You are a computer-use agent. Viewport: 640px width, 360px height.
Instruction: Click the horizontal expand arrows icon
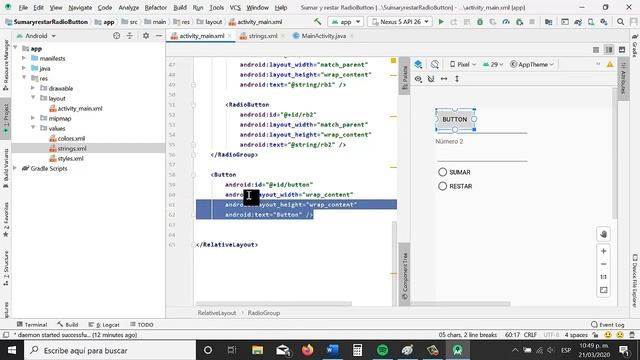pyautogui.click(x=444, y=79)
